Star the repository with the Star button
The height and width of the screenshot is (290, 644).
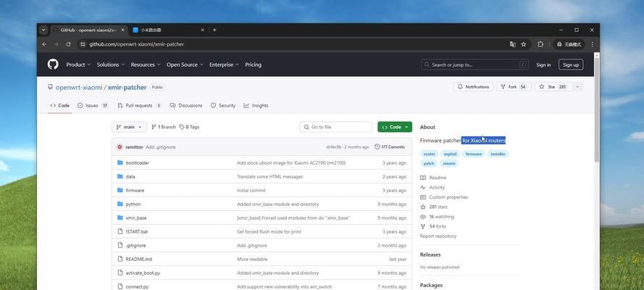553,87
